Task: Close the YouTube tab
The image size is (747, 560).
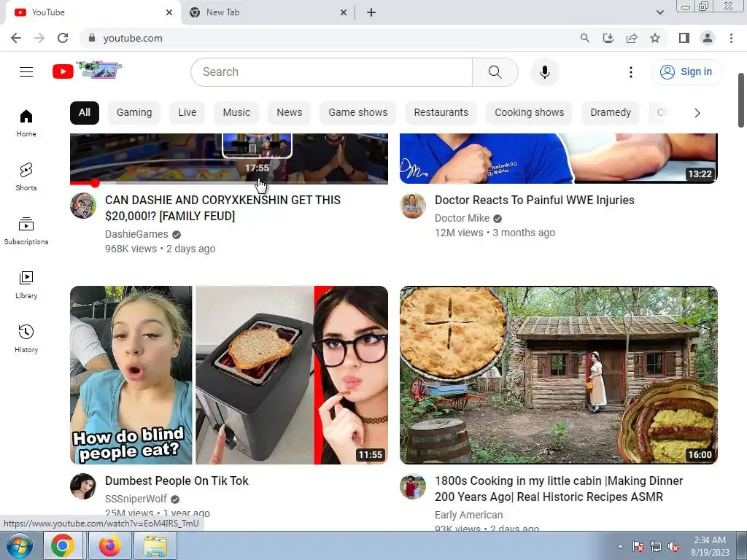Action: coord(169,13)
